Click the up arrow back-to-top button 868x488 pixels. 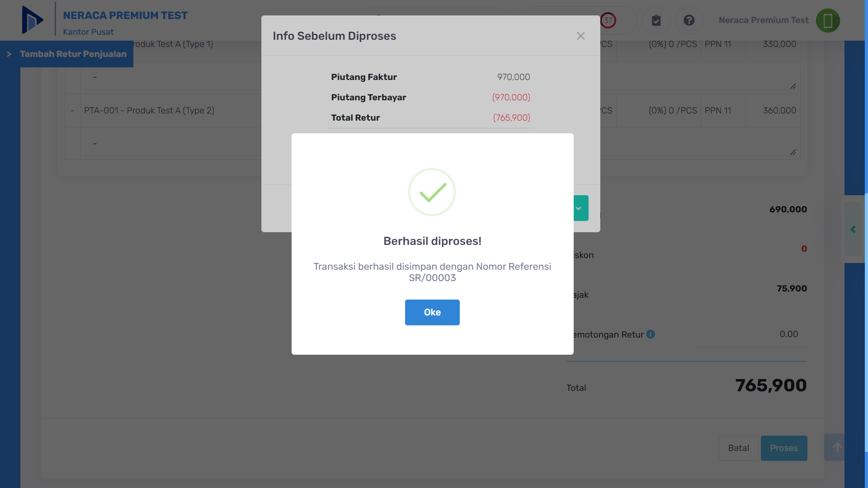tap(836, 448)
